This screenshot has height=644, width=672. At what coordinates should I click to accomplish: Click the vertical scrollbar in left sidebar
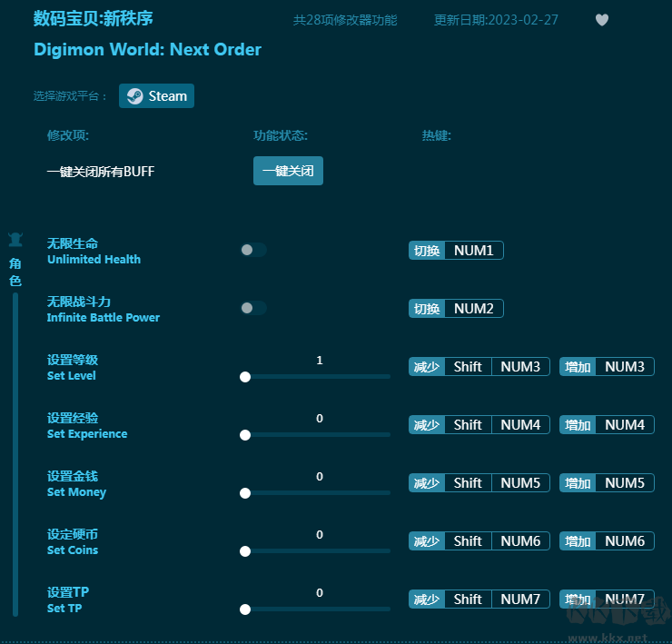pos(15,454)
